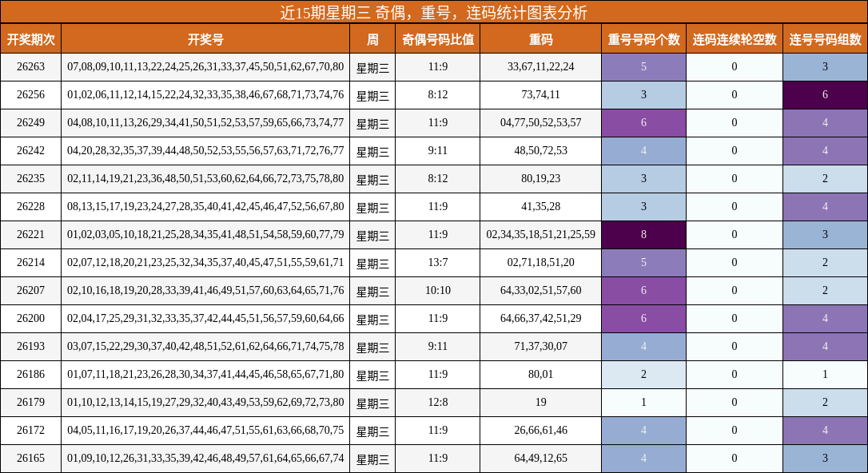
Task: Click repeat numbers cell 64,66,37,42,51,29
Action: point(541,318)
